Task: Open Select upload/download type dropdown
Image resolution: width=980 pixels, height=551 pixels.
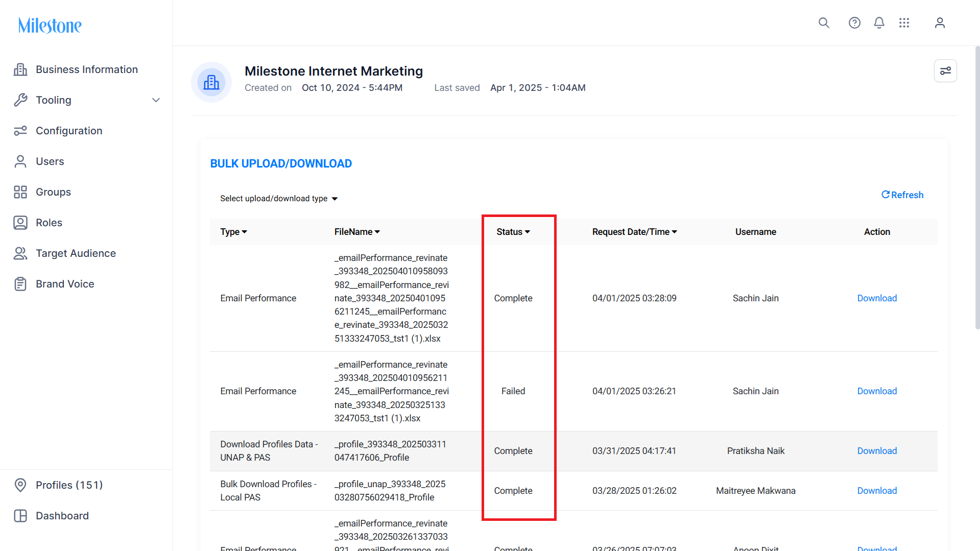Action: click(279, 199)
